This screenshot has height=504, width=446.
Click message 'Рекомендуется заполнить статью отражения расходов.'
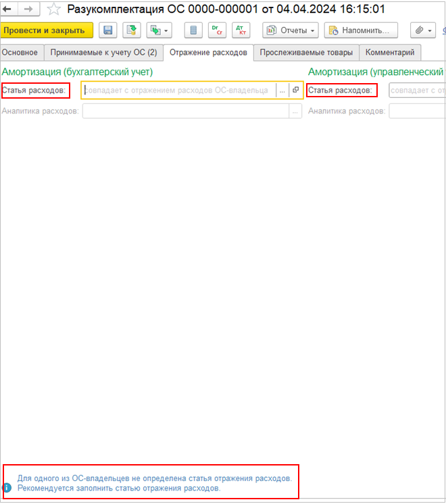click(x=119, y=488)
